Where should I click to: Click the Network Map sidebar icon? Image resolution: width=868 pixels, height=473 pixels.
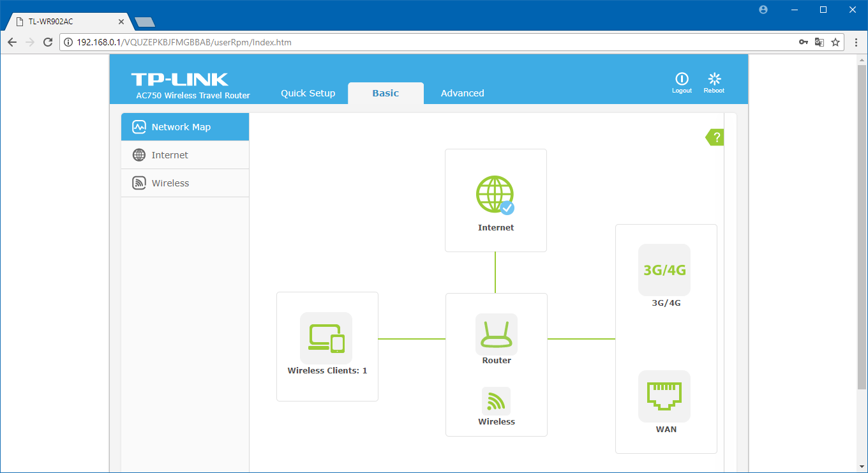point(139,127)
